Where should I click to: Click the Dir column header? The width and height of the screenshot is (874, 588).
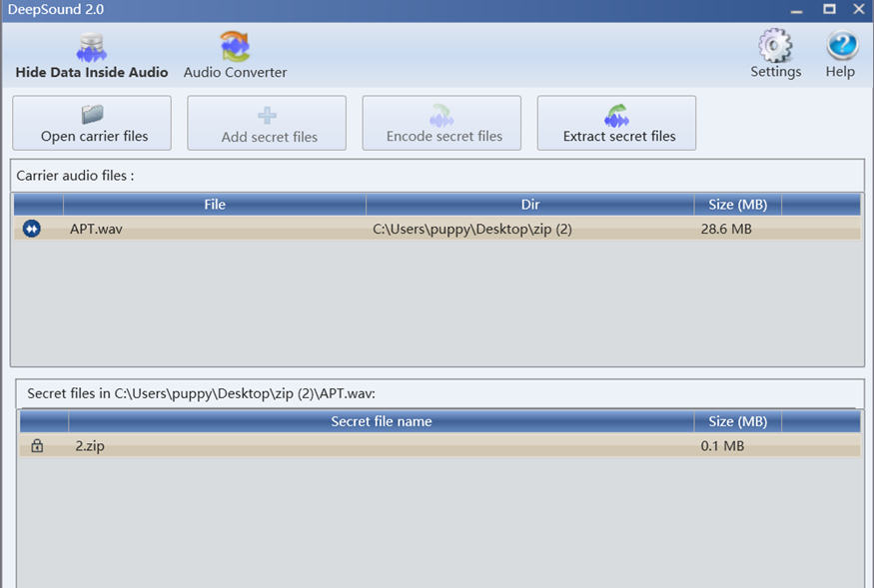[x=529, y=204]
